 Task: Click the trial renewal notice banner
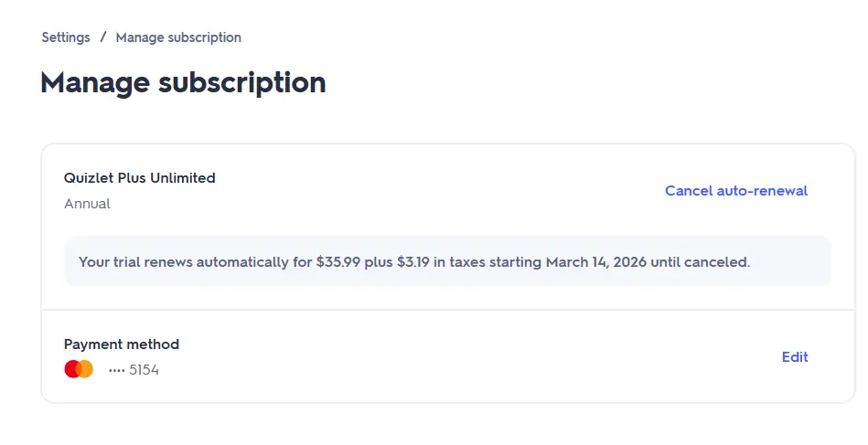pyautogui.click(x=447, y=261)
